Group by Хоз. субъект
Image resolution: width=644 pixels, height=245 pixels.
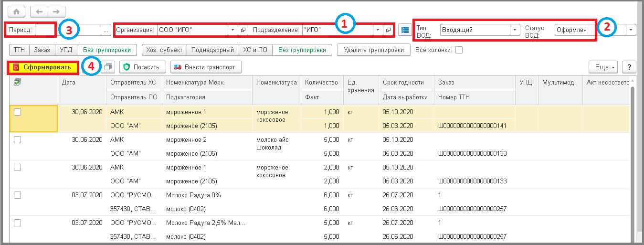pos(164,50)
